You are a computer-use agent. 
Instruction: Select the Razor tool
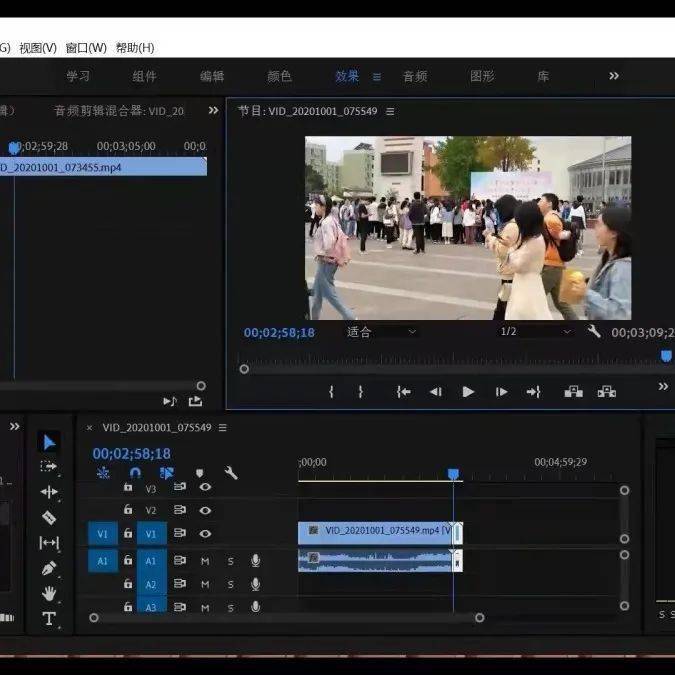(49, 517)
